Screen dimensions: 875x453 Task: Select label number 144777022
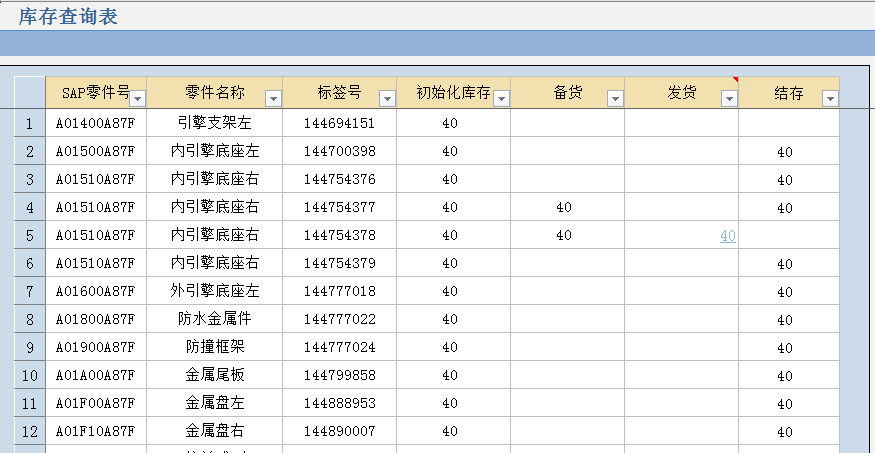[339, 319]
